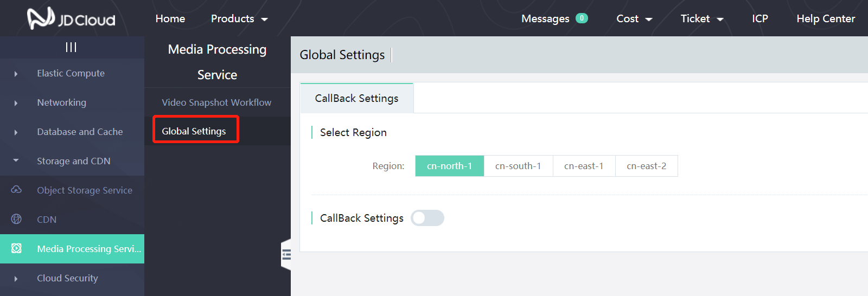This screenshot has height=296, width=868.
Task: Select the cn-north-1 region
Action: [x=449, y=166]
